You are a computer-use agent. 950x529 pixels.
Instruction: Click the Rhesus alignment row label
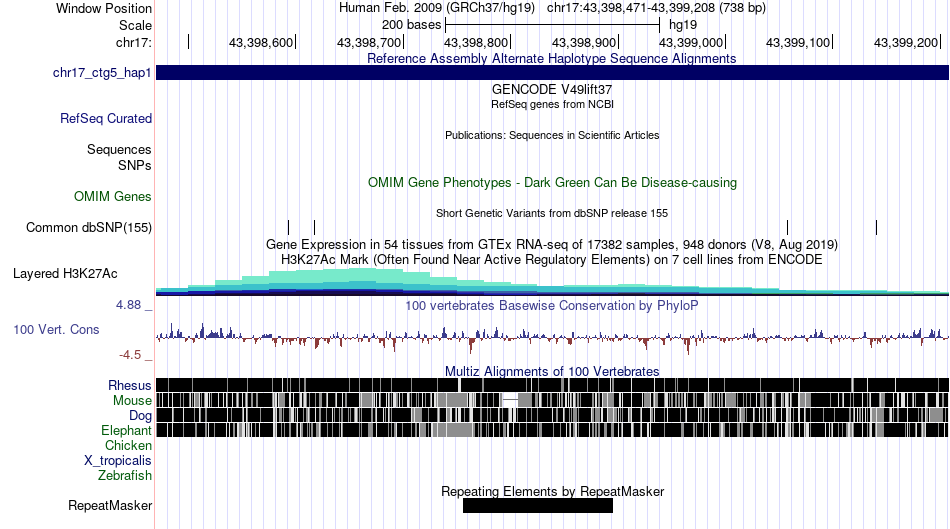coord(129,385)
